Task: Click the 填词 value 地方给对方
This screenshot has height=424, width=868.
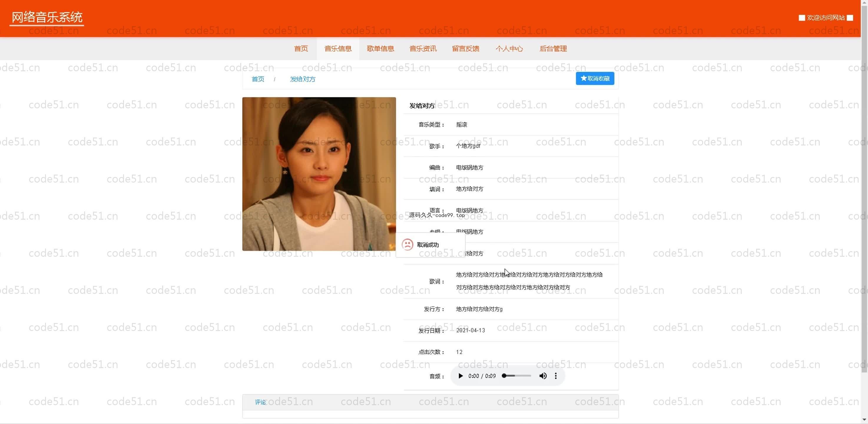Action: tap(469, 189)
